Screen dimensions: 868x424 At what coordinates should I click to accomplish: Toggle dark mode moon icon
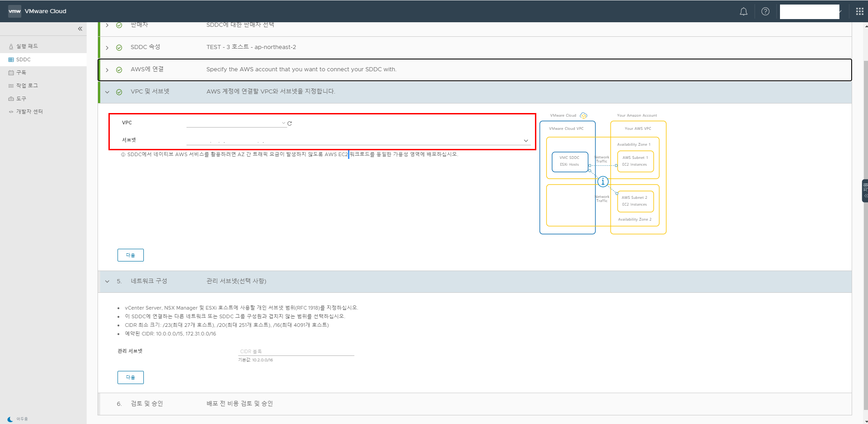[10, 419]
